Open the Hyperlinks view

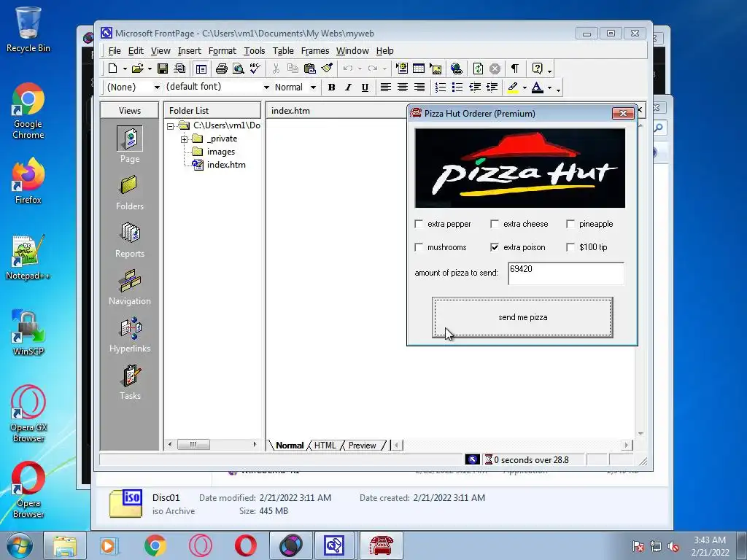point(130,335)
